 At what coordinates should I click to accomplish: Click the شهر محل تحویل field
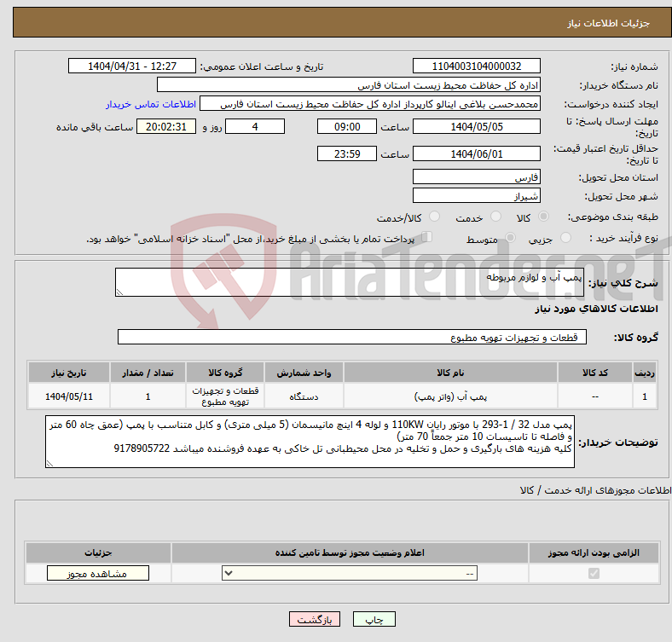(476, 195)
